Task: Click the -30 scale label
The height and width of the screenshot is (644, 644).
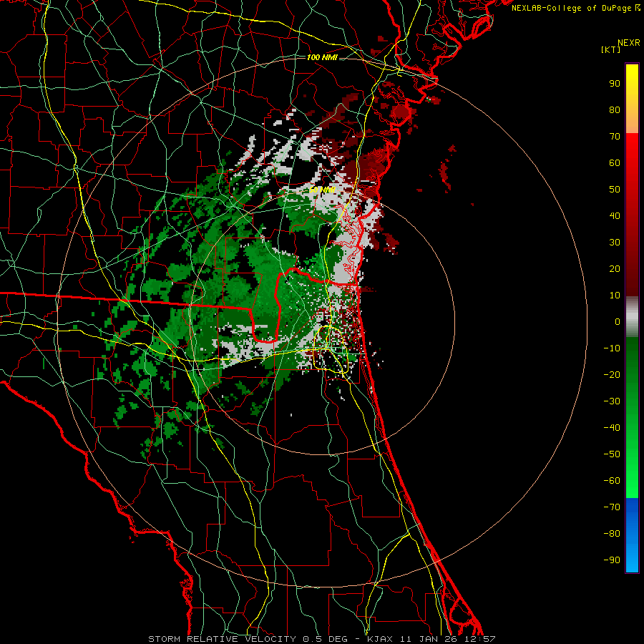Action: click(x=612, y=401)
